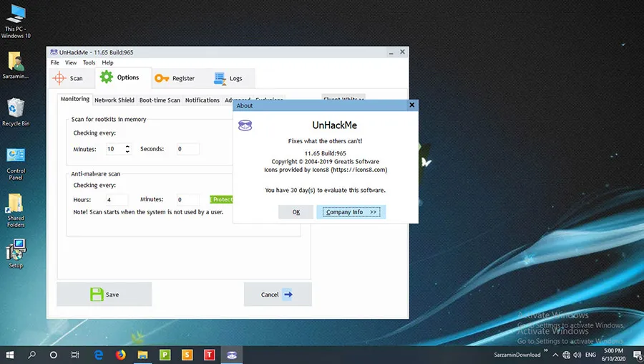
Task: Show hidden system tray icons
Action: [555, 355]
